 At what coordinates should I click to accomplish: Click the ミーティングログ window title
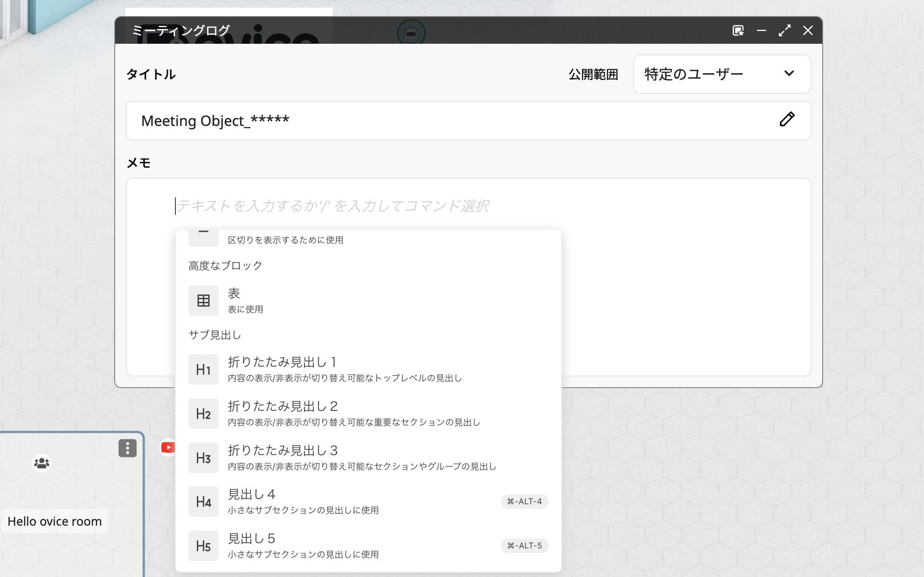pyautogui.click(x=181, y=30)
